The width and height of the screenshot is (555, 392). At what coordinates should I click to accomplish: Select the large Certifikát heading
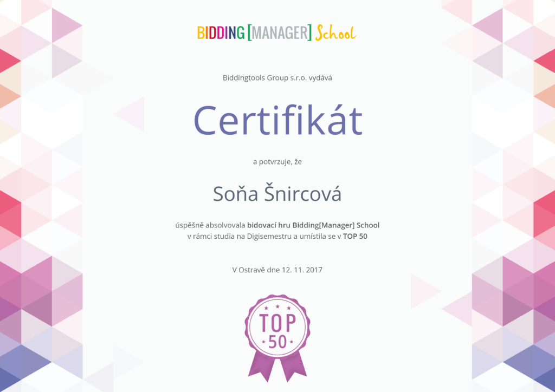pos(278,120)
